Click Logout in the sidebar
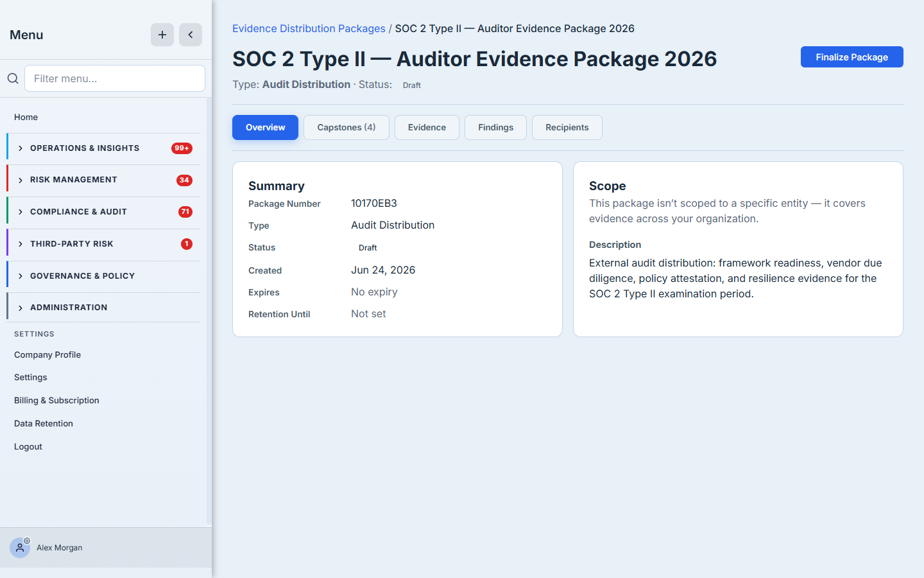This screenshot has height=578, width=924. tap(28, 446)
